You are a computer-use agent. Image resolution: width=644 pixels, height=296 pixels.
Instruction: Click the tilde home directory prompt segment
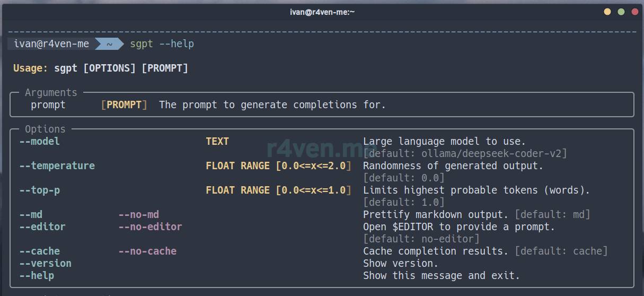109,43
